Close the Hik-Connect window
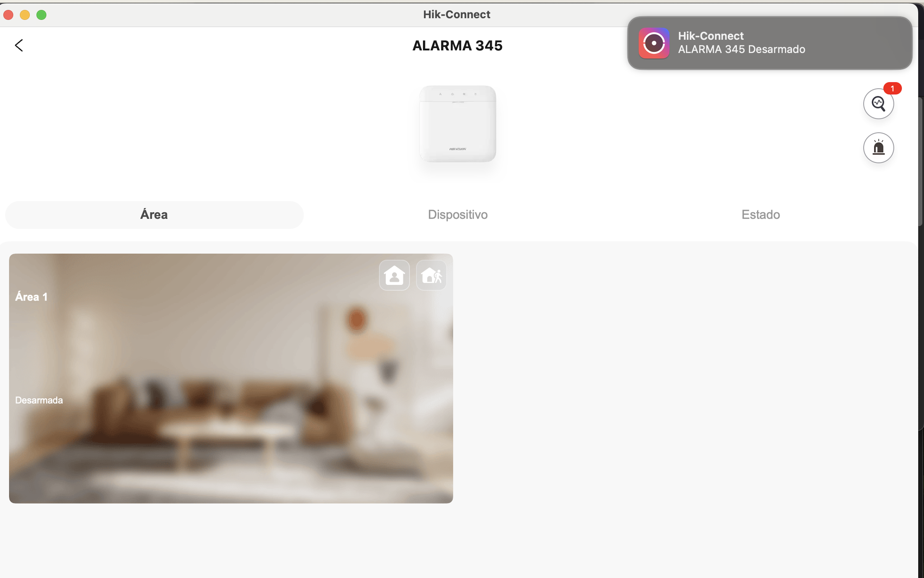This screenshot has width=924, height=578. point(9,15)
